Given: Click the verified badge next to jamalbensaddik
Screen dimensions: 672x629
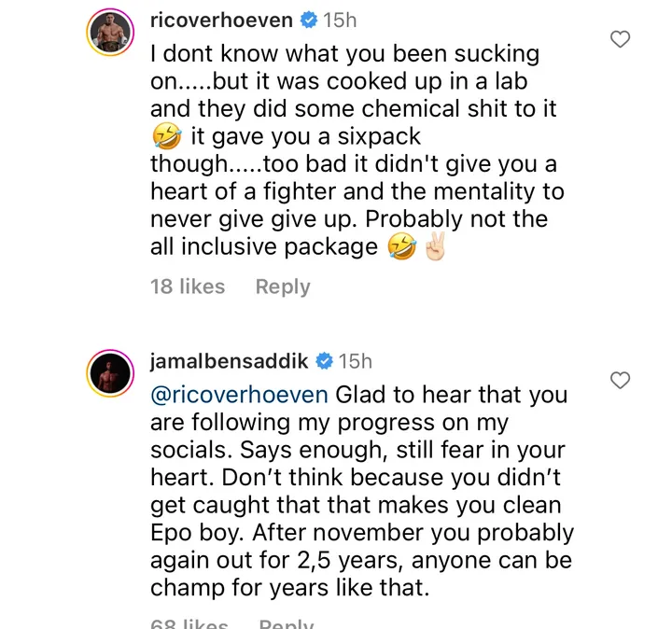Looking at the screenshot, I should coord(324,360).
